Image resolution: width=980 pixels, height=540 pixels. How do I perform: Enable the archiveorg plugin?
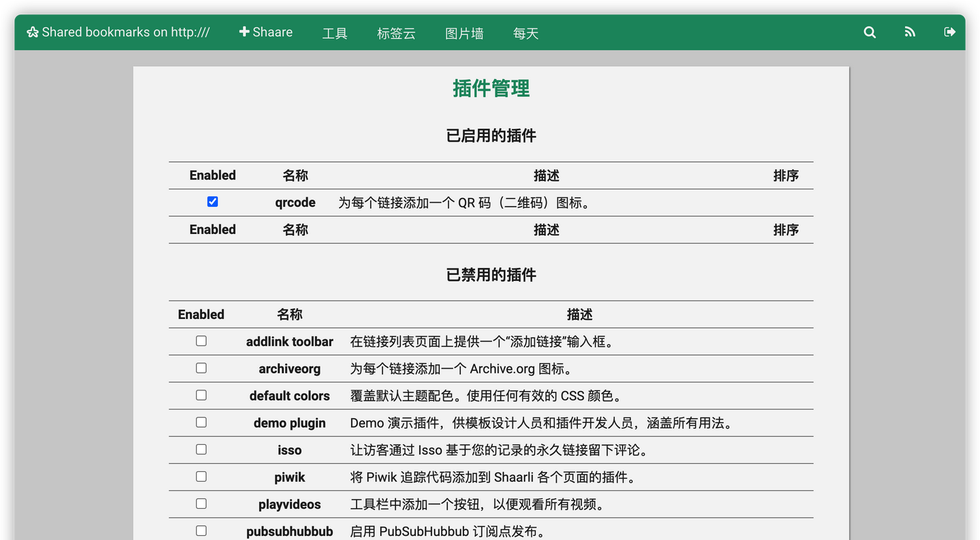tap(201, 367)
